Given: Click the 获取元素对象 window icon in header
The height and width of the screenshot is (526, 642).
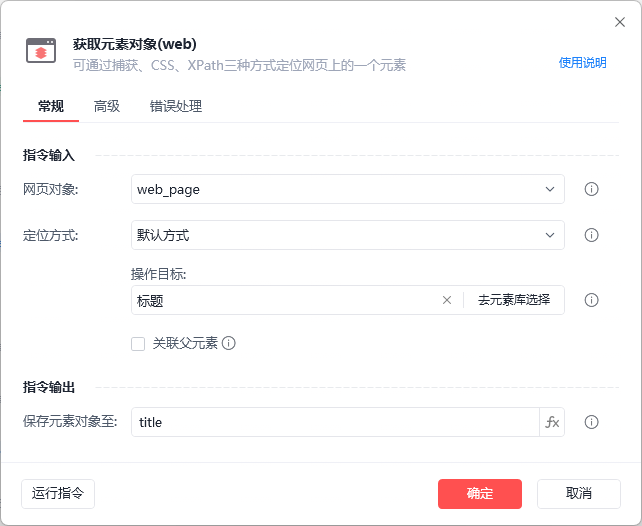Looking at the screenshot, I should coord(41,51).
